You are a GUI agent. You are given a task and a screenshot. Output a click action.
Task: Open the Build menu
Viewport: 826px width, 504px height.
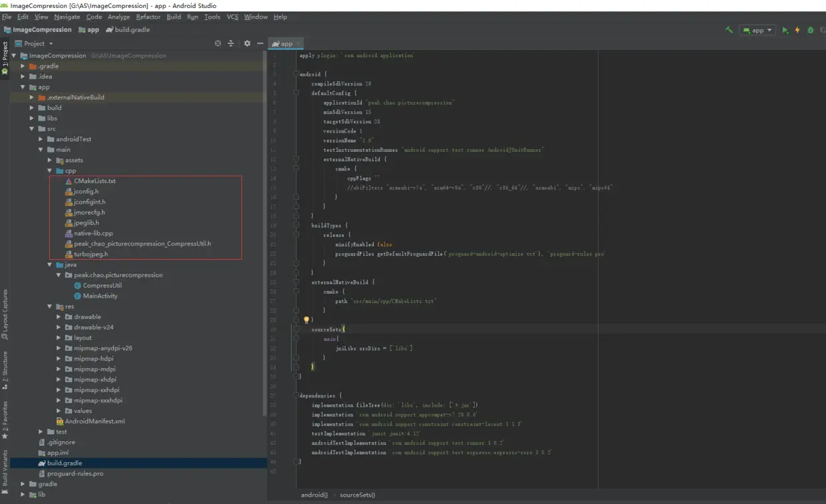(x=174, y=17)
